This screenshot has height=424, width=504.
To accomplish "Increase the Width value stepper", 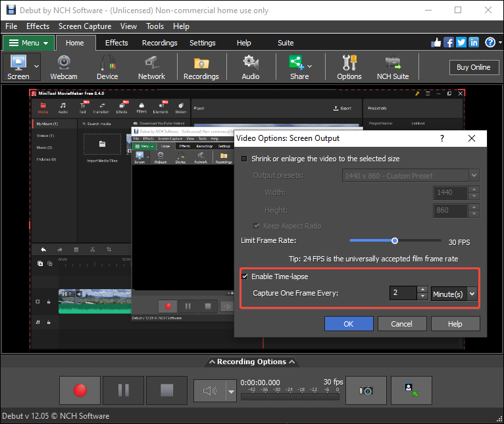I will point(474,189).
